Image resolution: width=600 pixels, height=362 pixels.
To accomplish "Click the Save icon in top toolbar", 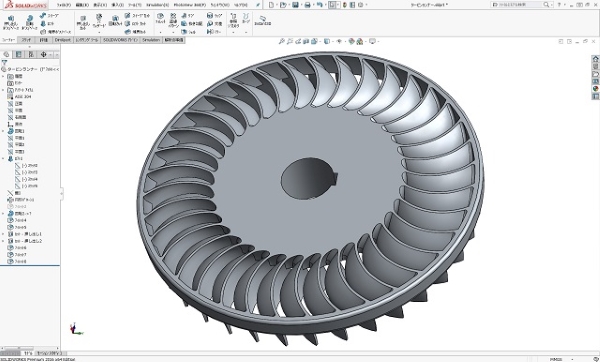I will tap(295, 5).
